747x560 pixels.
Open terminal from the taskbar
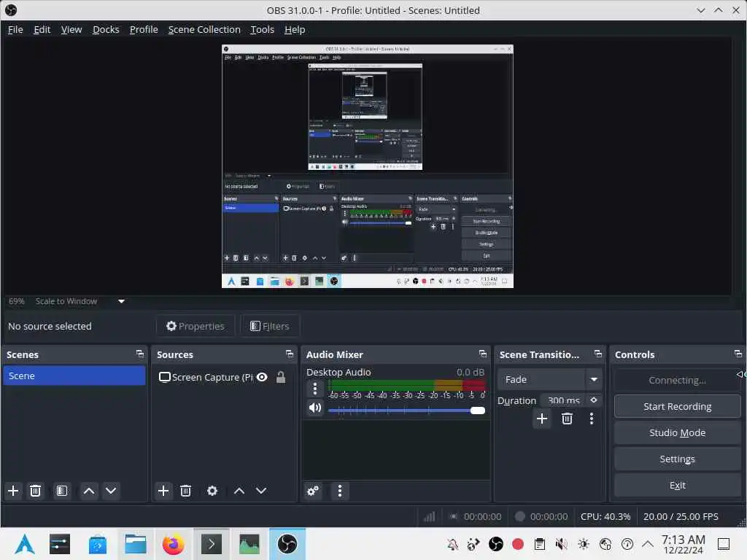click(x=212, y=544)
